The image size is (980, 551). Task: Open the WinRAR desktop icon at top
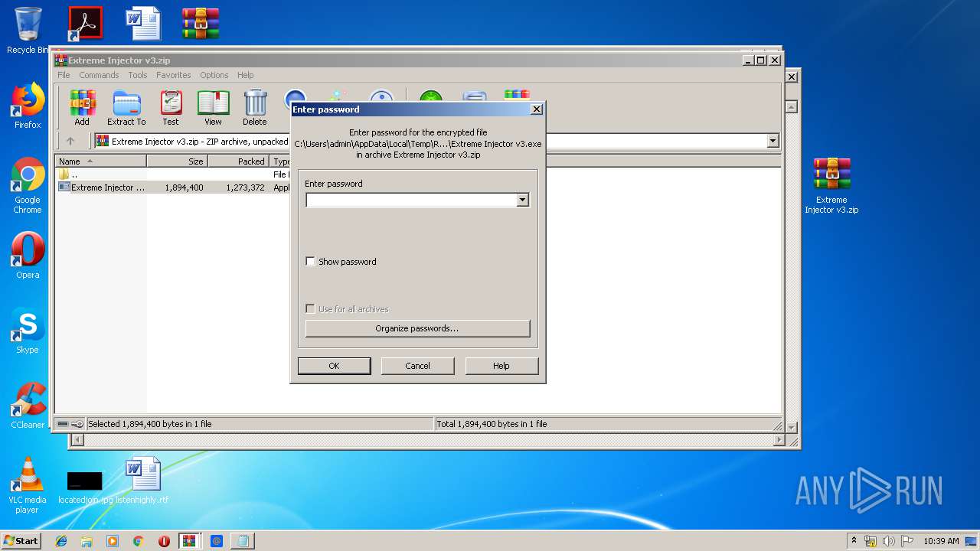click(201, 24)
